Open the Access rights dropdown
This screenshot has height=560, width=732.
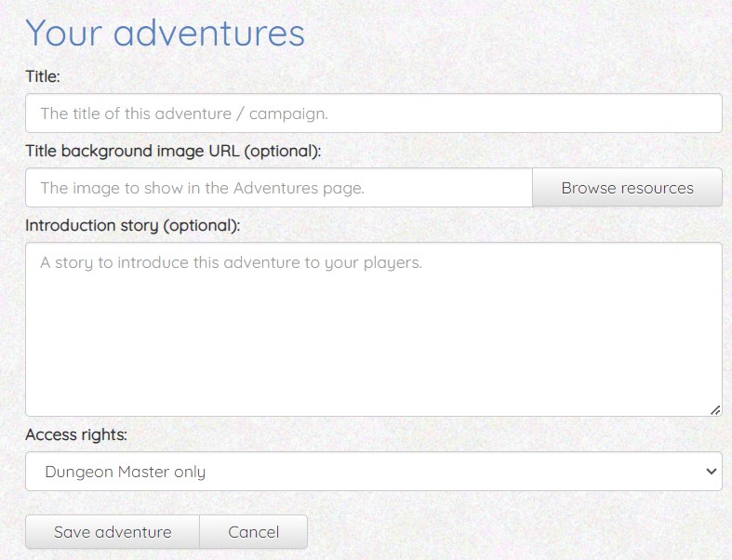click(x=372, y=472)
